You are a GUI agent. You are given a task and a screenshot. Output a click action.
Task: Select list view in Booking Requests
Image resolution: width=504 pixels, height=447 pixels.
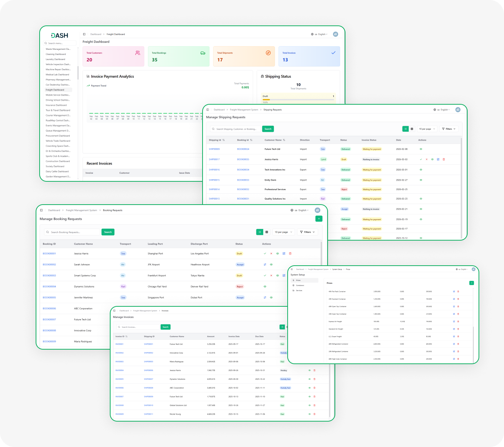coord(260,232)
